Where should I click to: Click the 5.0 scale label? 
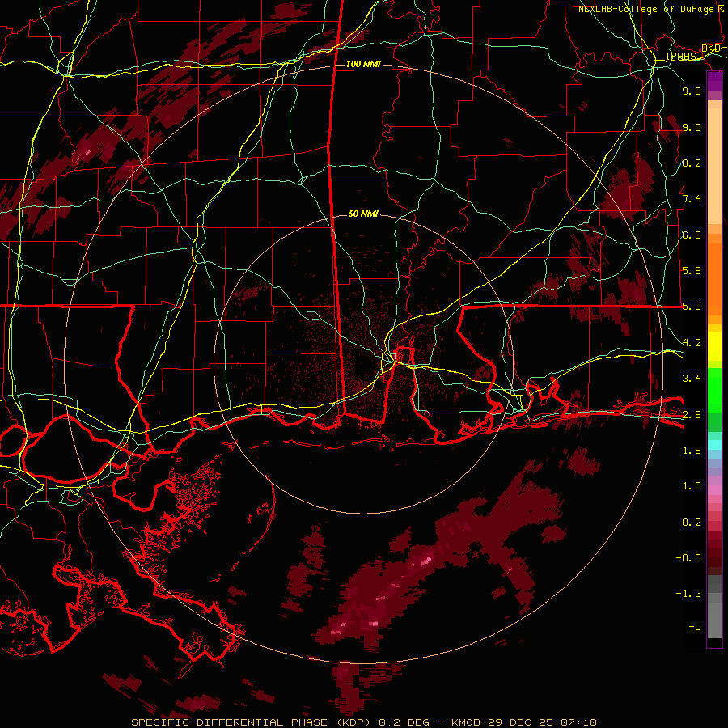pos(692,307)
